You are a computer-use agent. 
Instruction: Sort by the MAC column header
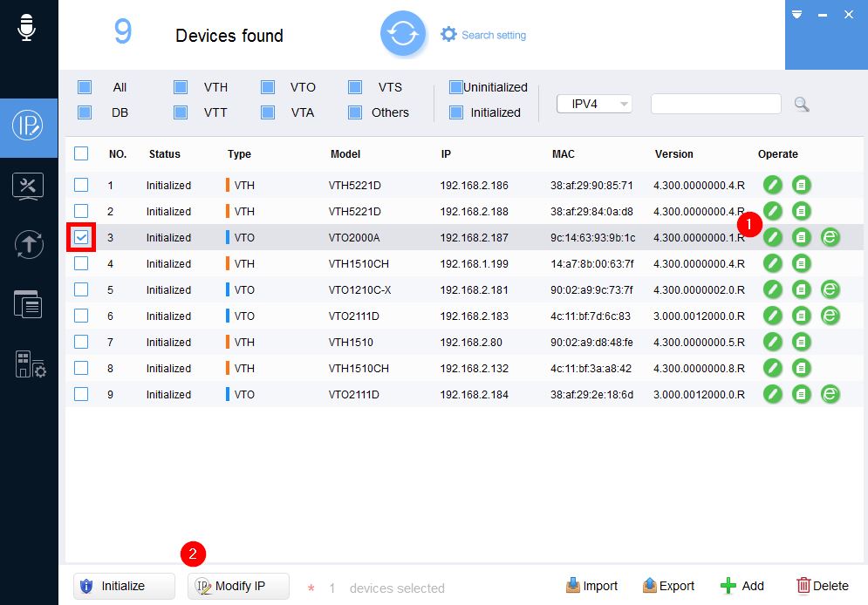pos(563,153)
